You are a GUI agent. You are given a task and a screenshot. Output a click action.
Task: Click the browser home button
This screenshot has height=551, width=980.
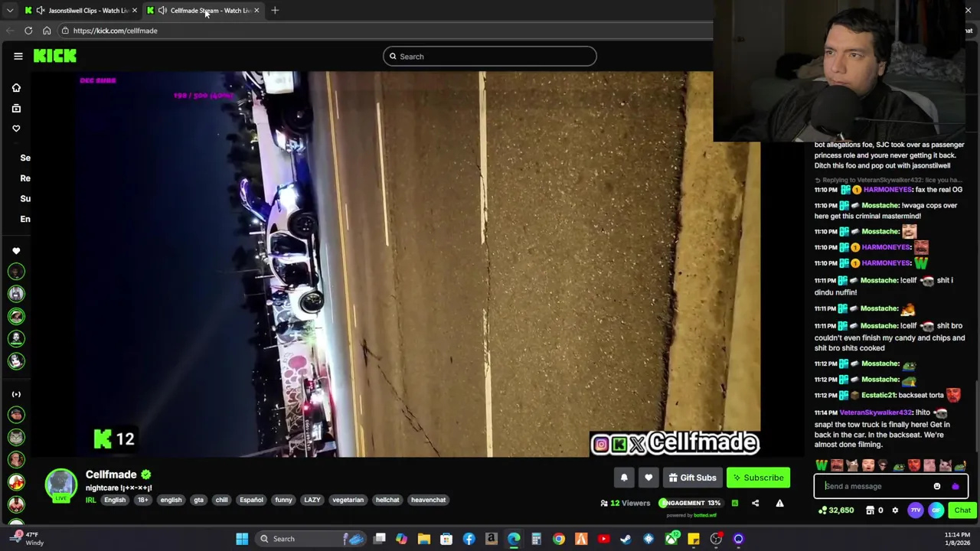pos(47,31)
